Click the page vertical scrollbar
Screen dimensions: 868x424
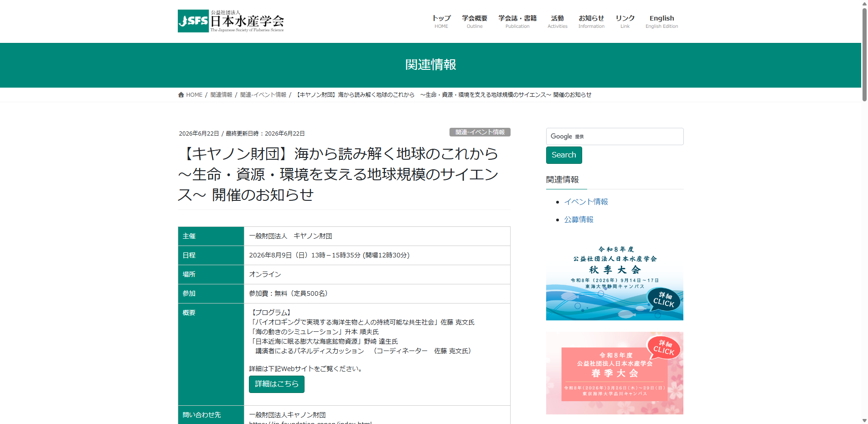coord(864,212)
